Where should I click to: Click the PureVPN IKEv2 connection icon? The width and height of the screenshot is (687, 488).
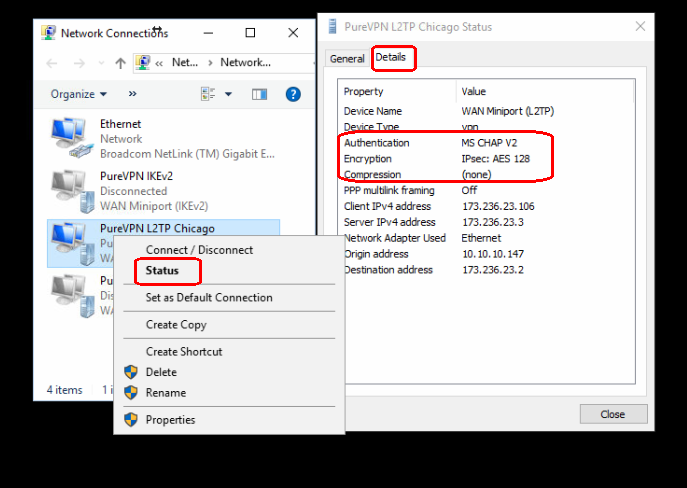(72, 191)
